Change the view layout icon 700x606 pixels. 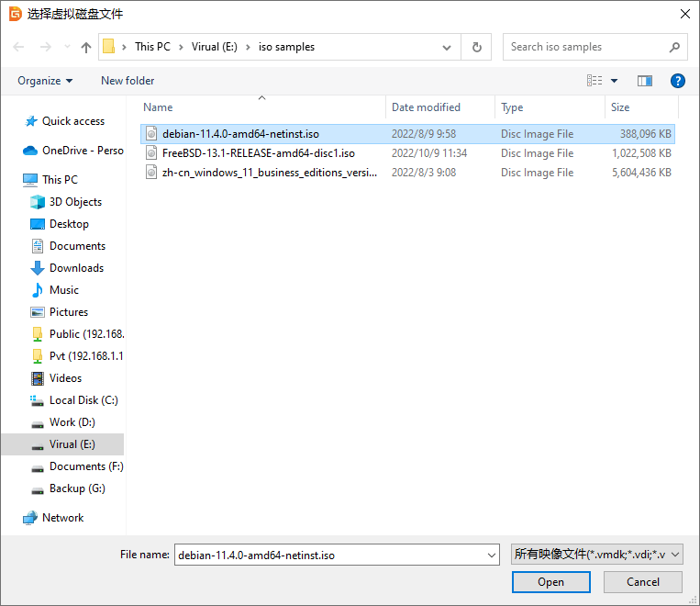[x=594, y=81]
